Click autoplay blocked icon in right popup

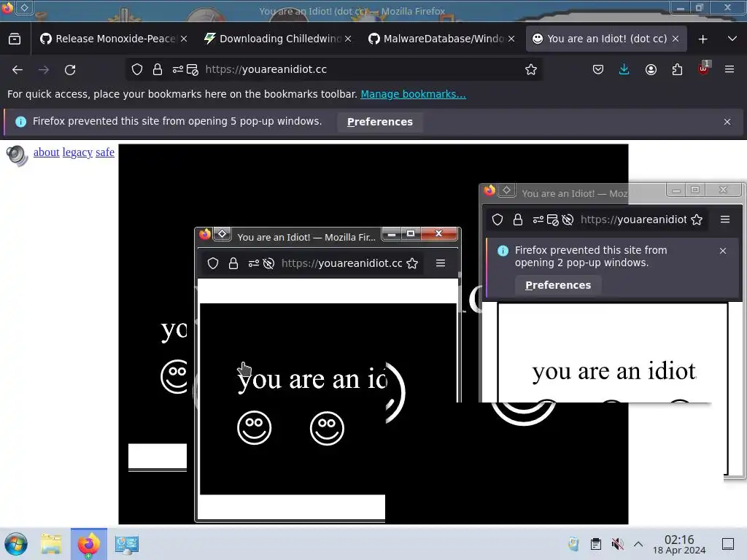coord(568,219)
